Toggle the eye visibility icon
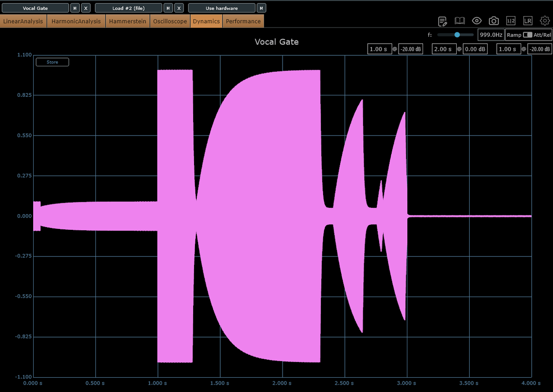Image resolution: width=553 pixels, height=392 pixels. (477, 21)
